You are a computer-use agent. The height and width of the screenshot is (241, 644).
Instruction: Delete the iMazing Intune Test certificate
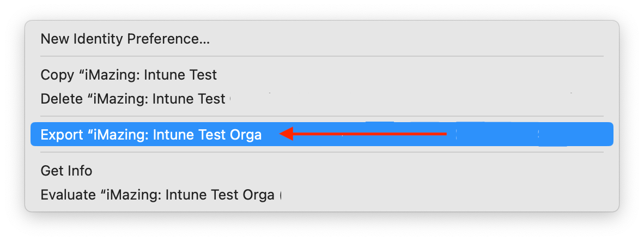coord(133,99)
